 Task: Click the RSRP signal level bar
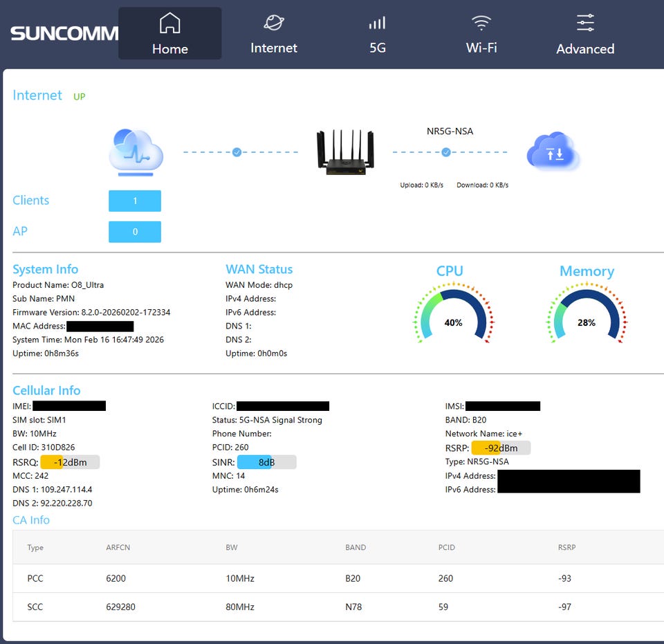[501, 448]
